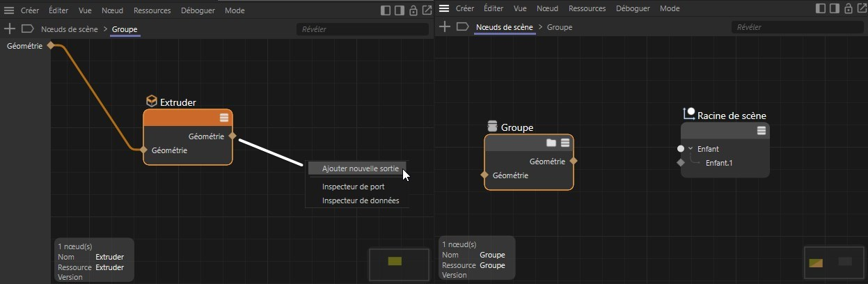Image resolution: width=868 pixels, height=284 pixels.
Task: Click the Révéler search field in left editor
Action: (x=362, y=29)
